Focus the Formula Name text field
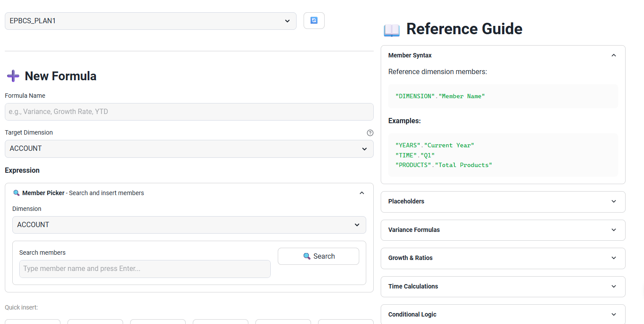Image resolution: width=644 pixels, height=324 pixels. click(189, 112)
